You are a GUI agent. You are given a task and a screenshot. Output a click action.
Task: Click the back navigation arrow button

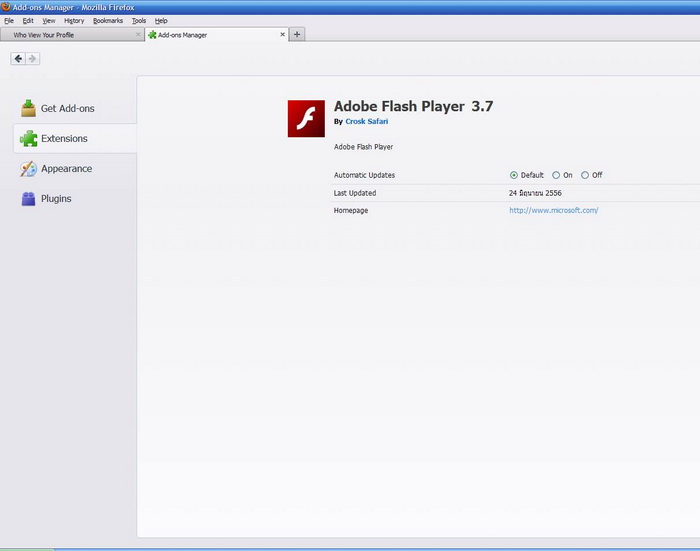[18, 58]
